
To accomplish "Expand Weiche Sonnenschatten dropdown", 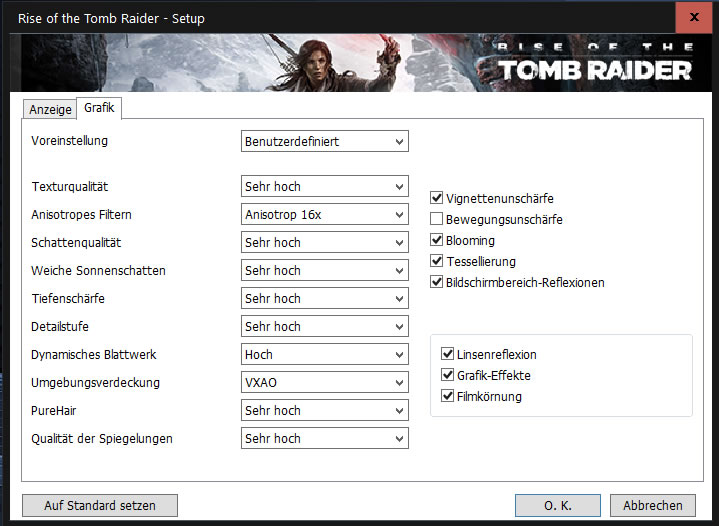I will click(325, 271).
